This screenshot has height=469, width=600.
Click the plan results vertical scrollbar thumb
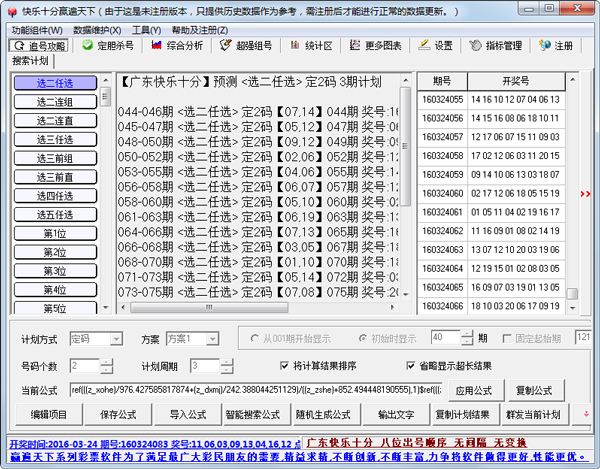point(405,146)
